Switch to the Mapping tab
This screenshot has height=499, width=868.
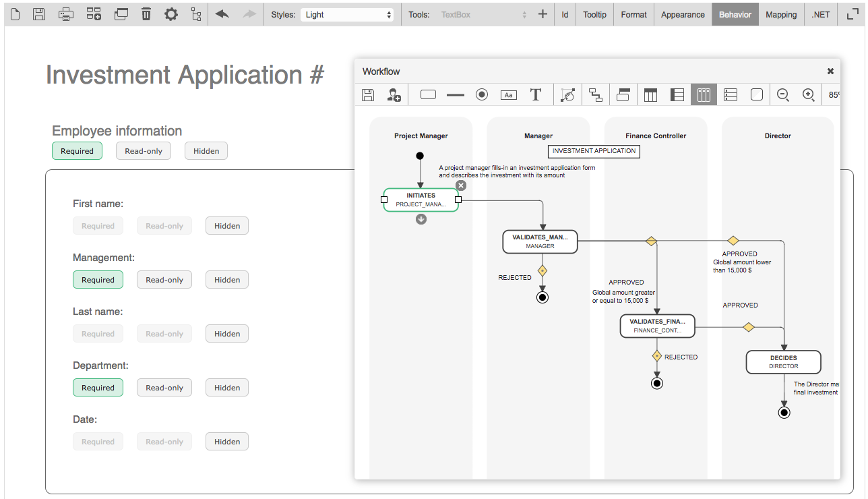pos(781,14)
